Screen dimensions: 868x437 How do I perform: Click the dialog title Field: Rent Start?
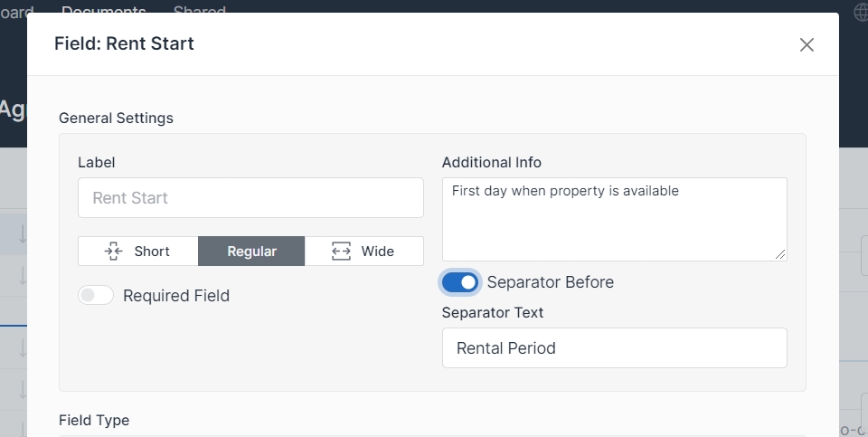[124, 43]
